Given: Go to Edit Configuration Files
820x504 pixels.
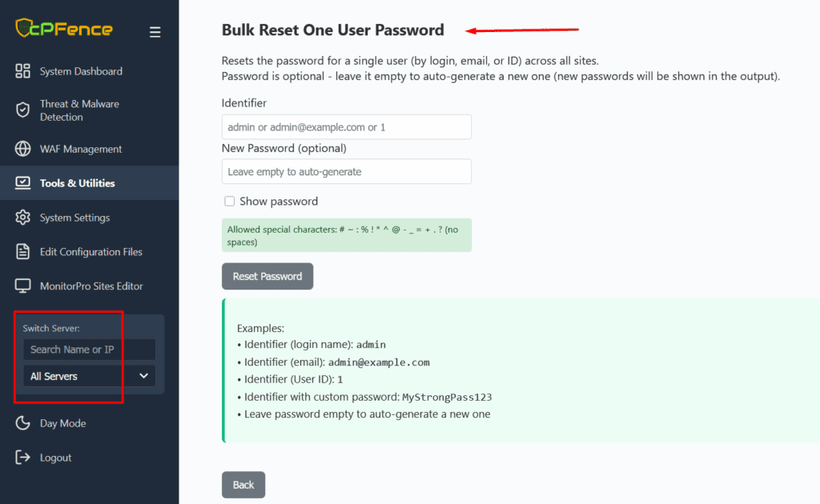Looking at the screenshot, I should click(x=90, y=252).
